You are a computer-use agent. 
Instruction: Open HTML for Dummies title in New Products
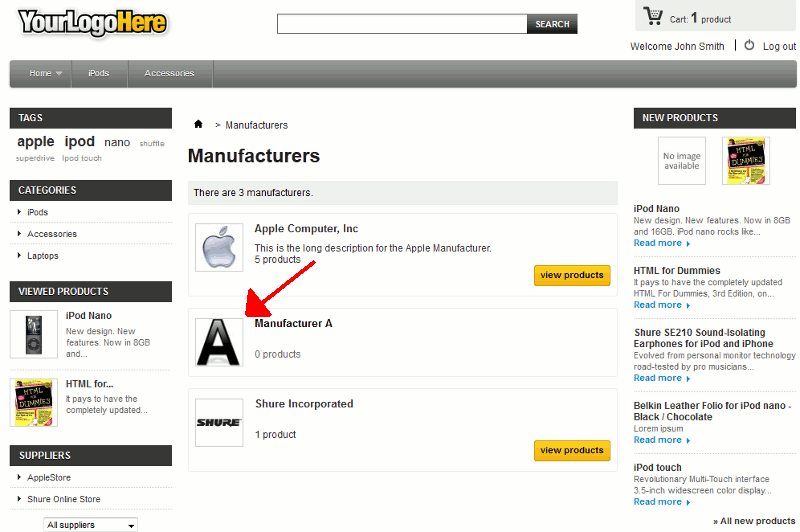[x=677, y=270]
